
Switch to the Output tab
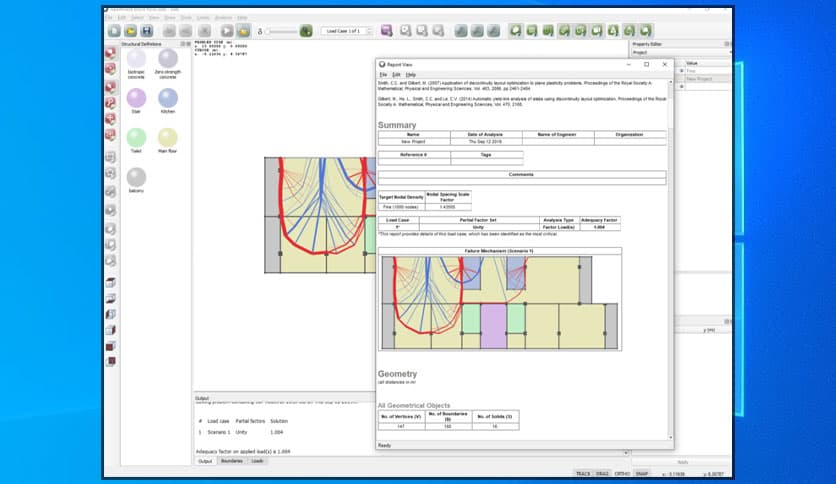[x=205, y=461]
